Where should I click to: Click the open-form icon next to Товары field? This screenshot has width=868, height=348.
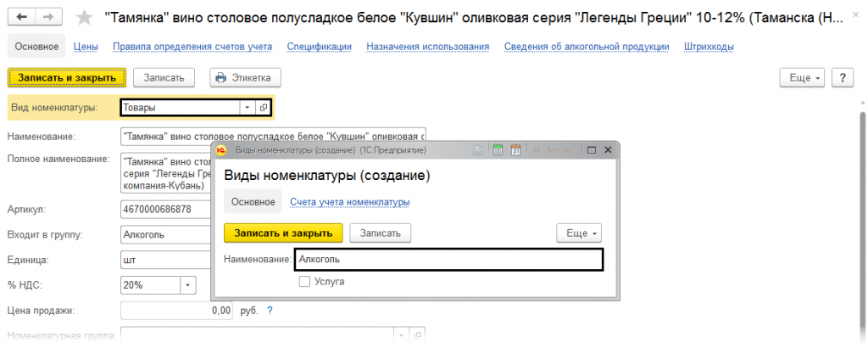coord(264,108)
